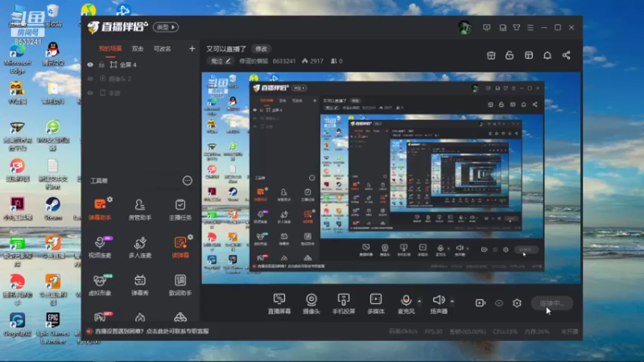Click the room number 8633241 text
The image size is (644, 362).
pos(284,61)
